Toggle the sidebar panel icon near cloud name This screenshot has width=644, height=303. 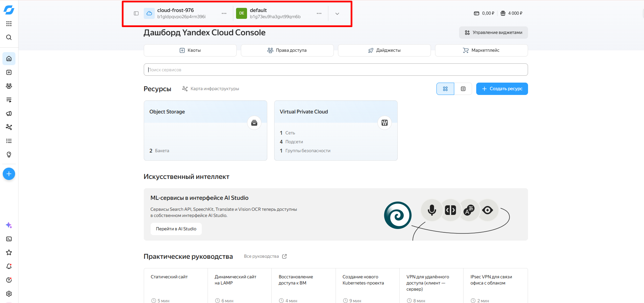click(x=136, y=13)
